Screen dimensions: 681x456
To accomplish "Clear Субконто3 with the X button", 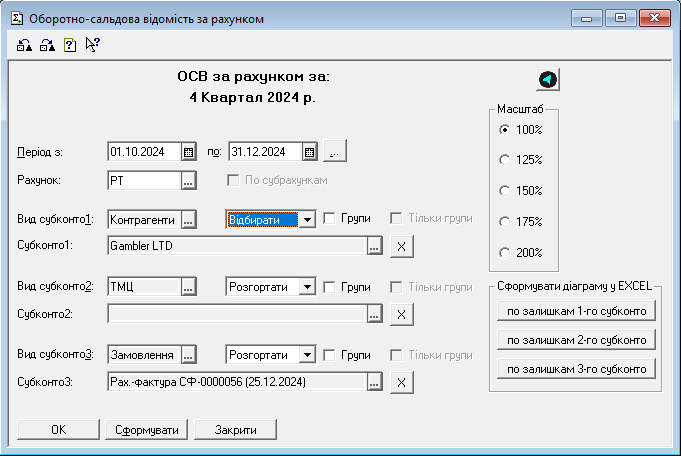I will 400,382.
